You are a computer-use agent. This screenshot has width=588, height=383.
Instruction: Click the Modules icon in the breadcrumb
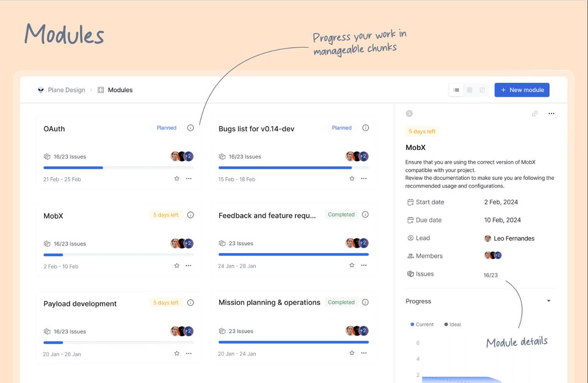(x=101, y=90)
